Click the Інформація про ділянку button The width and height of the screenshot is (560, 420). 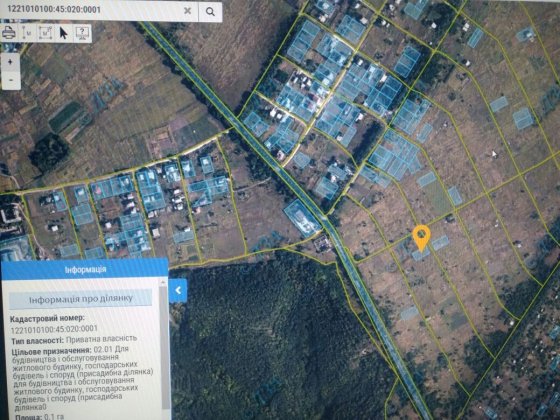pyautogui.click(x=81, y=299)
